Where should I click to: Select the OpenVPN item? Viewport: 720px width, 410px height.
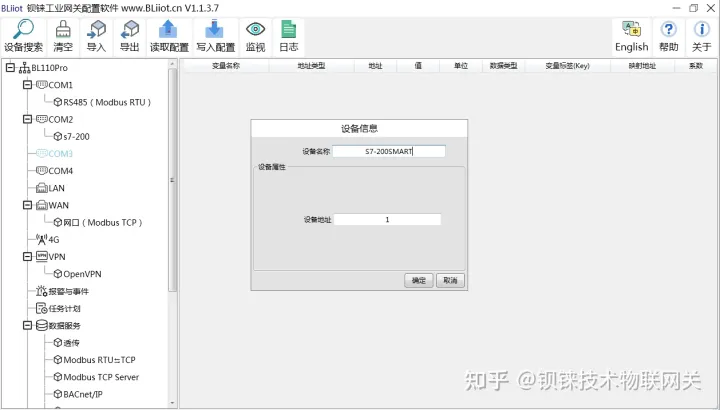click(78, 274)
